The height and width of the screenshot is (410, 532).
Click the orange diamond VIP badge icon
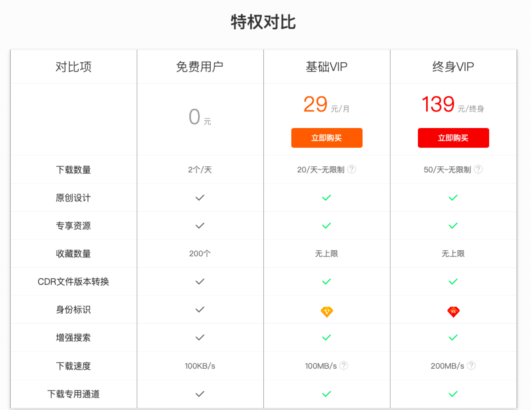[x=327, y=312]
